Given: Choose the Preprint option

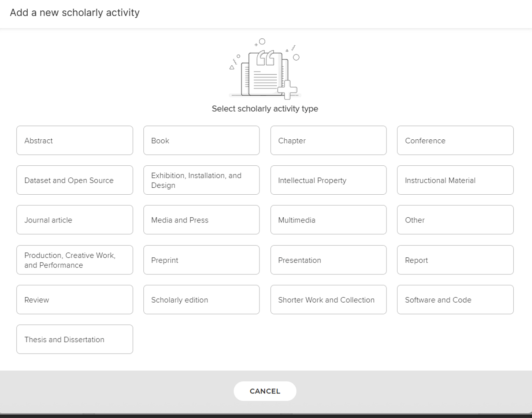Looking at the screenshot, I should [201, 260].
